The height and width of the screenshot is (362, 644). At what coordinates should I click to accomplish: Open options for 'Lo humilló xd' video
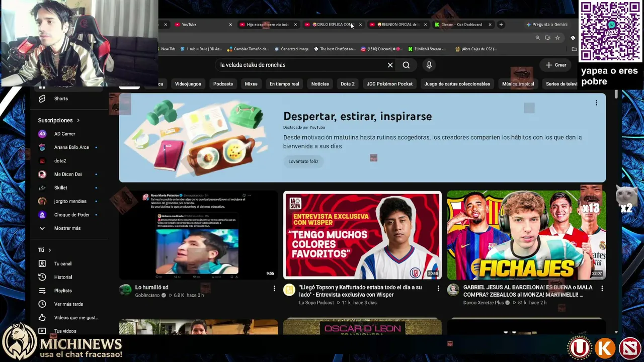(x=274, y=288)
